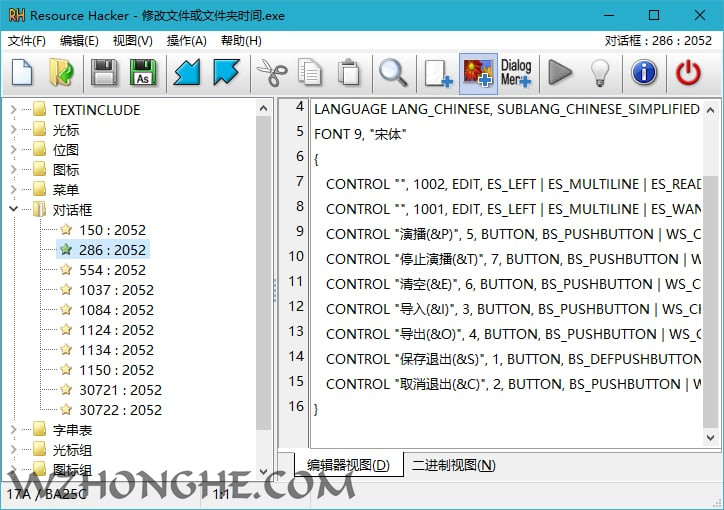Click the tree panel scroll-up arrow
This screenshot has height=510, width=724.
click(263, 108)
